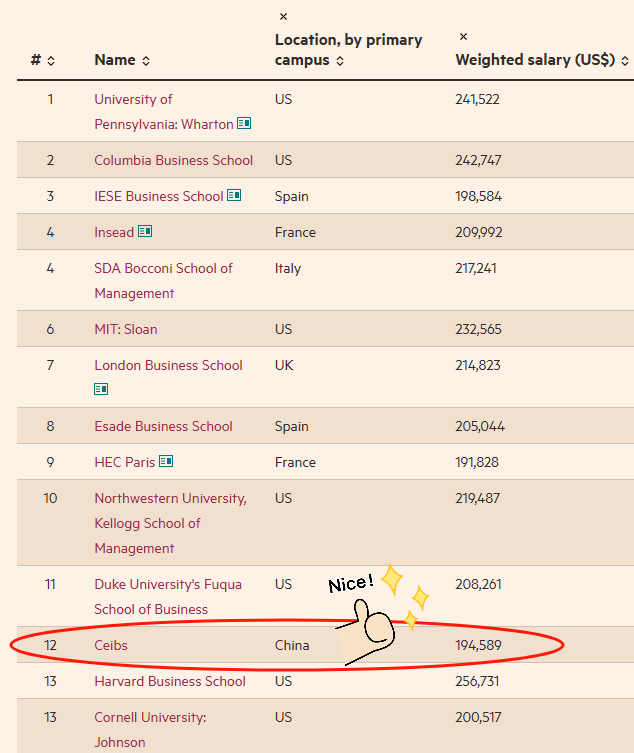Open Cornell University: Johnson link
This screenshot has height=753, width=634.
pos(150,729)
